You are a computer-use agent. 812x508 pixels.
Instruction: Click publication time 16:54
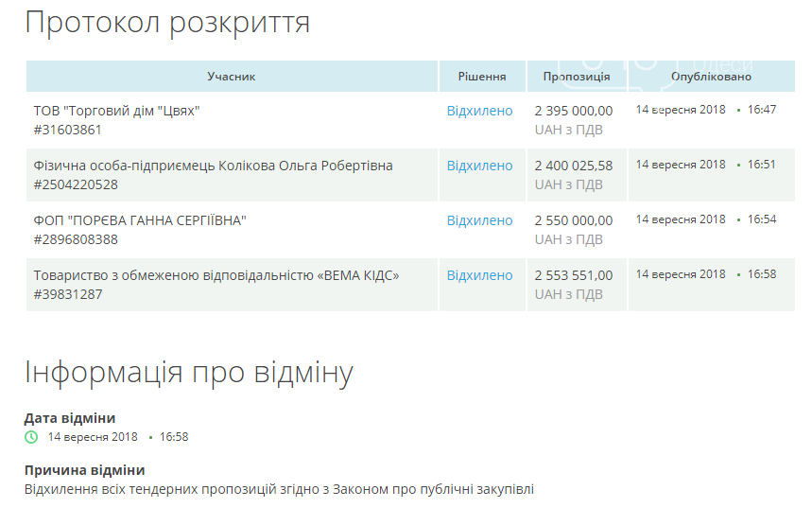[x=762, y=219]
